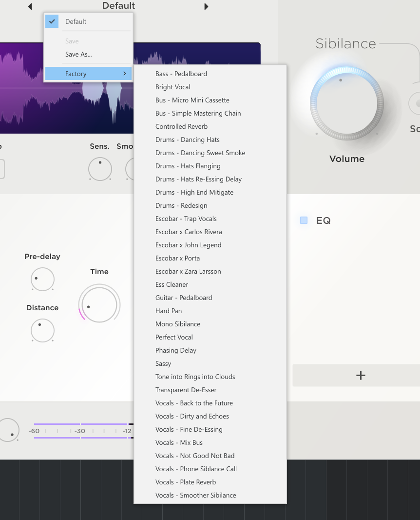Select the checked Default preset entry
420x520 pixels.
pyautogui.click(x=76, y=21)
